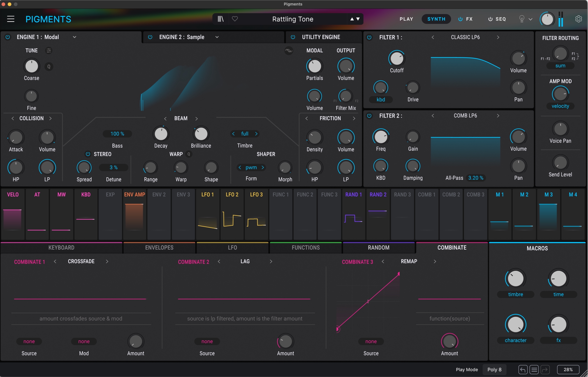
Task: Switch to the ENVELOPES tab
Action: (159, 248)
